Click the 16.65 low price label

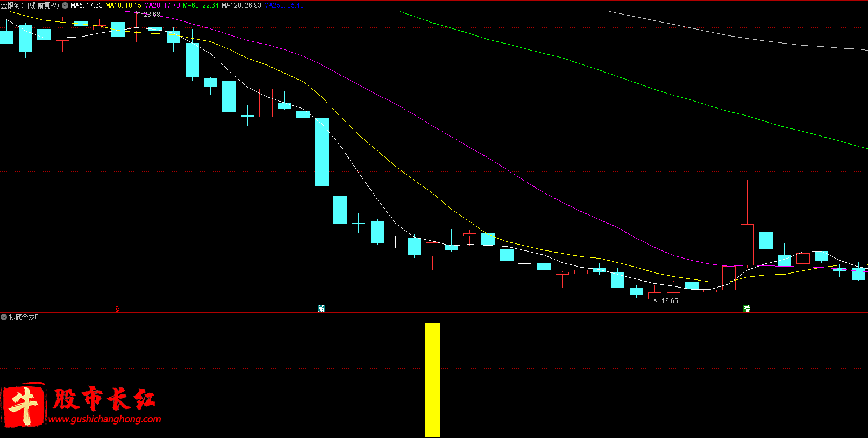pyautogui.click(x=670, y=301)
